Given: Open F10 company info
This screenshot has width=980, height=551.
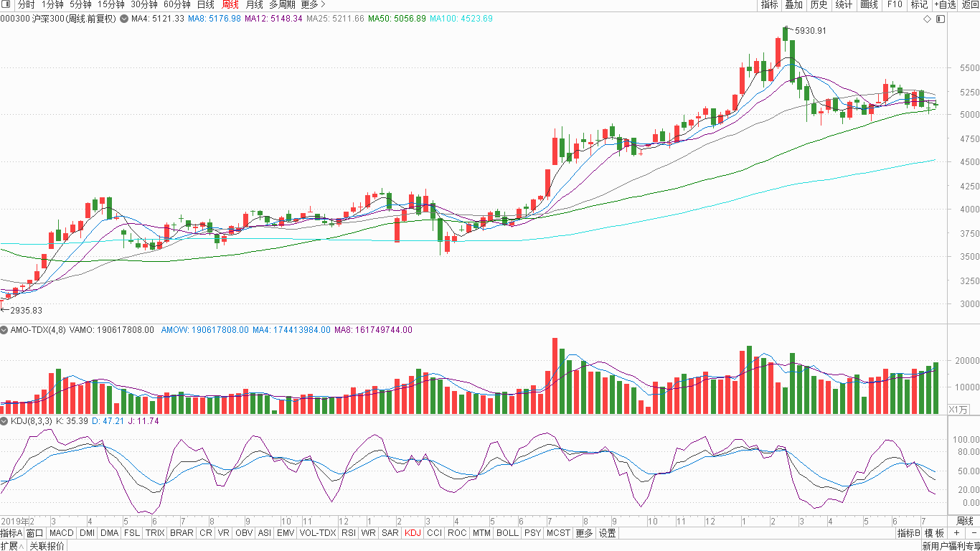Looking at the screenshot, I should click(894, 4).
